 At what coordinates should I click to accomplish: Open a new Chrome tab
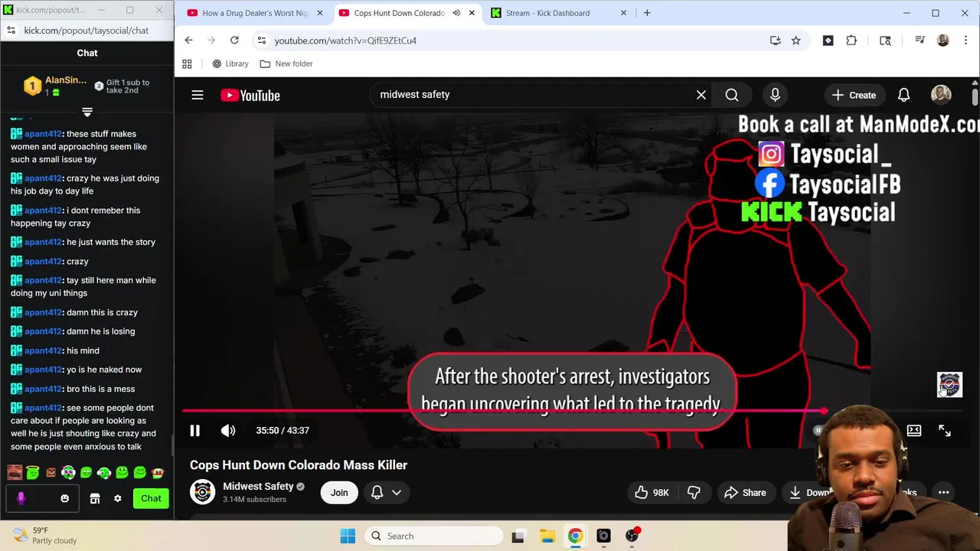tap(647, 13)
